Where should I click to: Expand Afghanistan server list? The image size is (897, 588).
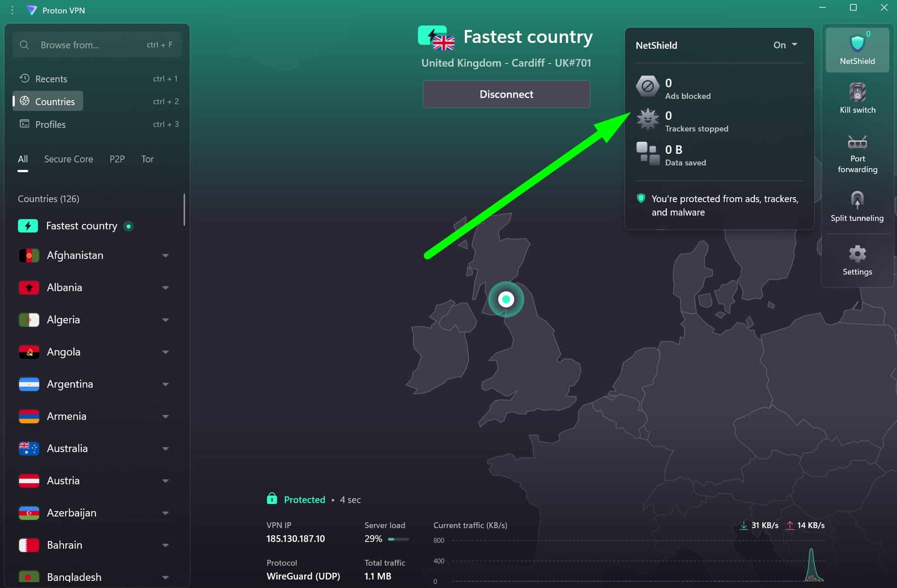[166, 255]
